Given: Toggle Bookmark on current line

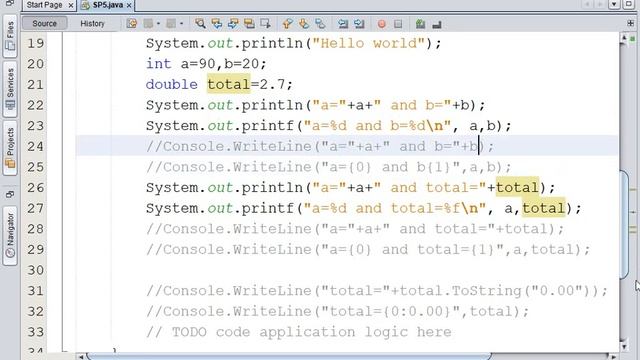Looking at the screenshot, I should pos(320,24).
